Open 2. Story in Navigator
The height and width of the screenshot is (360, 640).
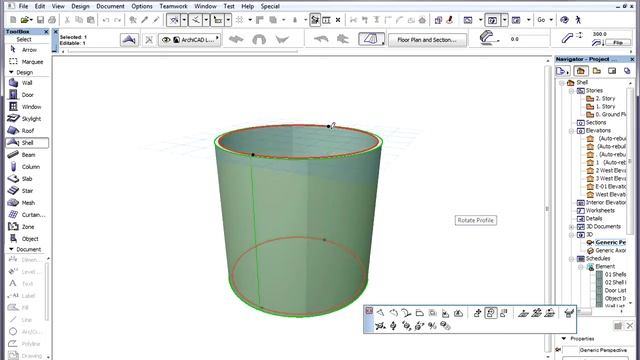[x=605, y=98]
